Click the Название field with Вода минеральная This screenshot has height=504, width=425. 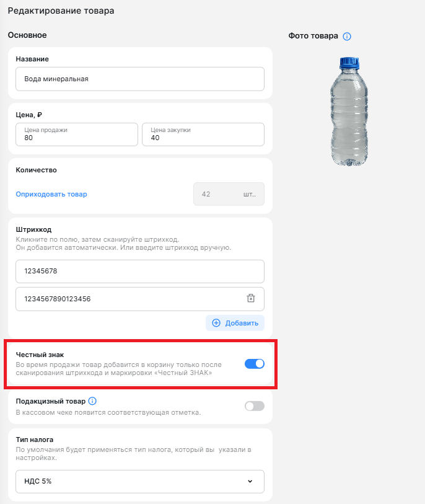(140, 79)
